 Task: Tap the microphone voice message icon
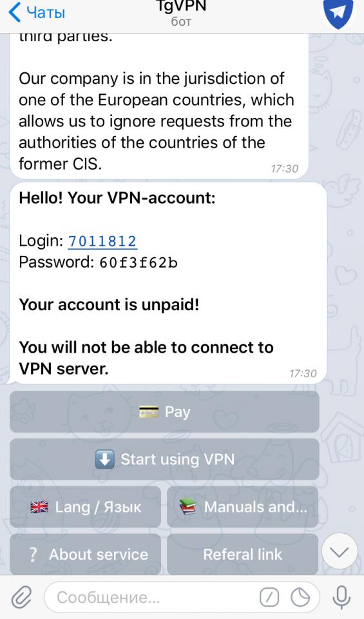click(341, 597)
